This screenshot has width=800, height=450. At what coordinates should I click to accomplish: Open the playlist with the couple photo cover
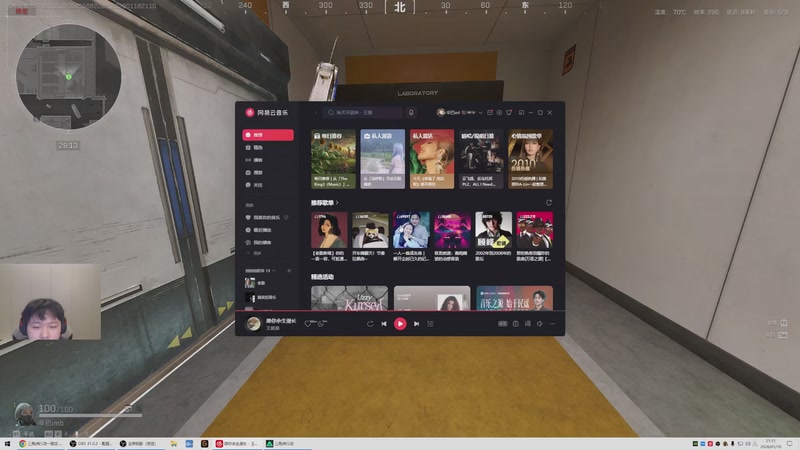tap(411, 230)
